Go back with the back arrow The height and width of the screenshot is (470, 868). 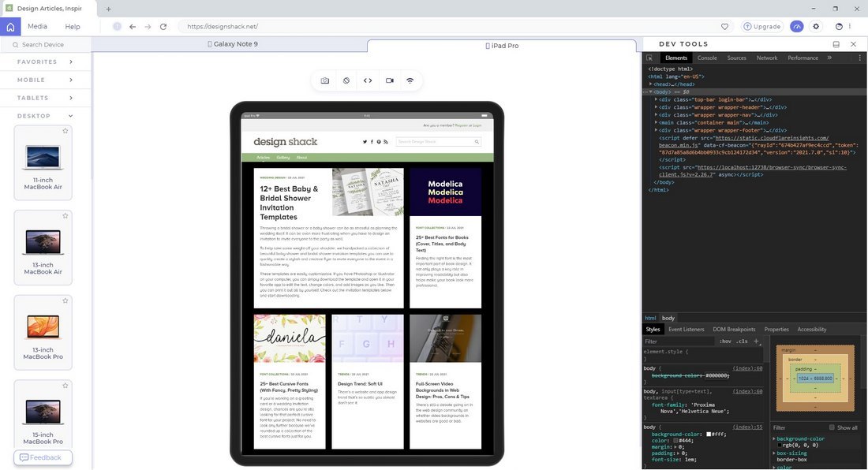click(x=133, y=27)
